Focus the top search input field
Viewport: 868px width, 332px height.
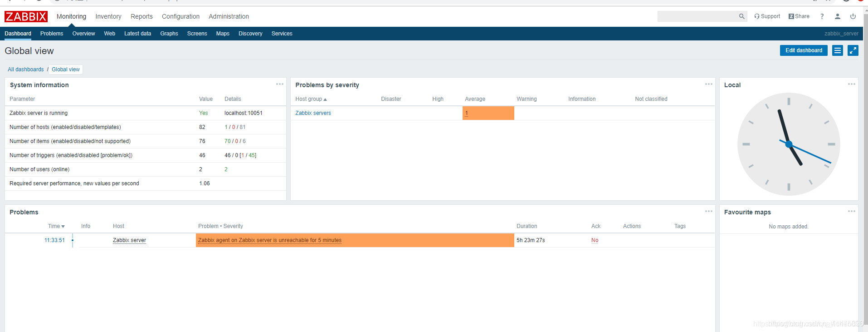point(697,16)
